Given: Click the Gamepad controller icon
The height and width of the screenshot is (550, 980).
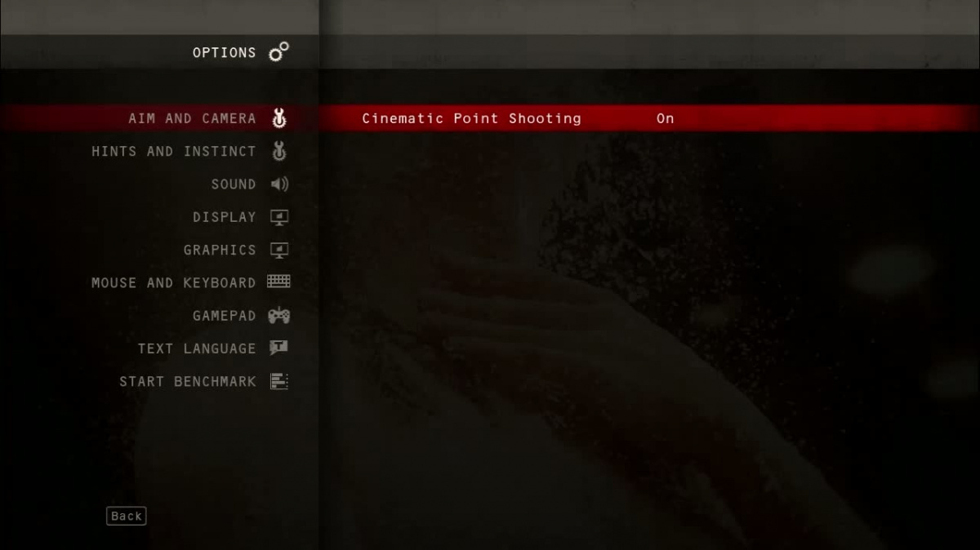Looking at the screenshot, I should point(279,316).
